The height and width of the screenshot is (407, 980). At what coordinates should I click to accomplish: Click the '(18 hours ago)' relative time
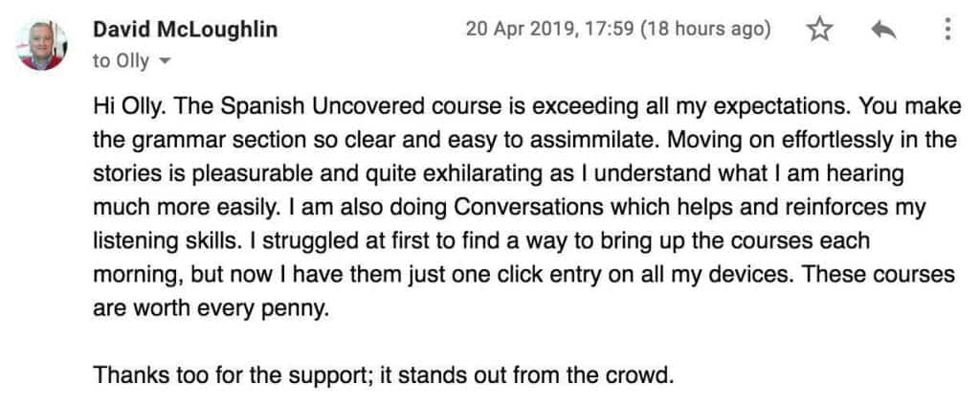pos(705,30)
